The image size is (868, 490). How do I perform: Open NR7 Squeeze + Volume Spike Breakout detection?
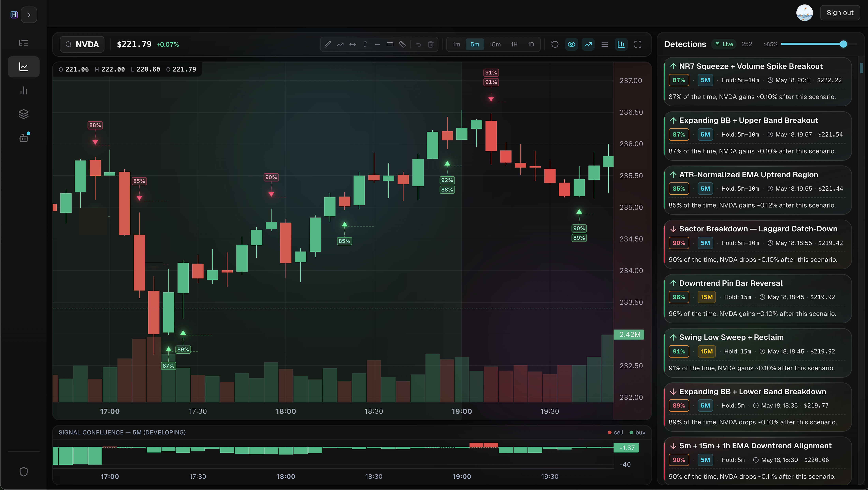pyautogui.click(x=758, y=82)
